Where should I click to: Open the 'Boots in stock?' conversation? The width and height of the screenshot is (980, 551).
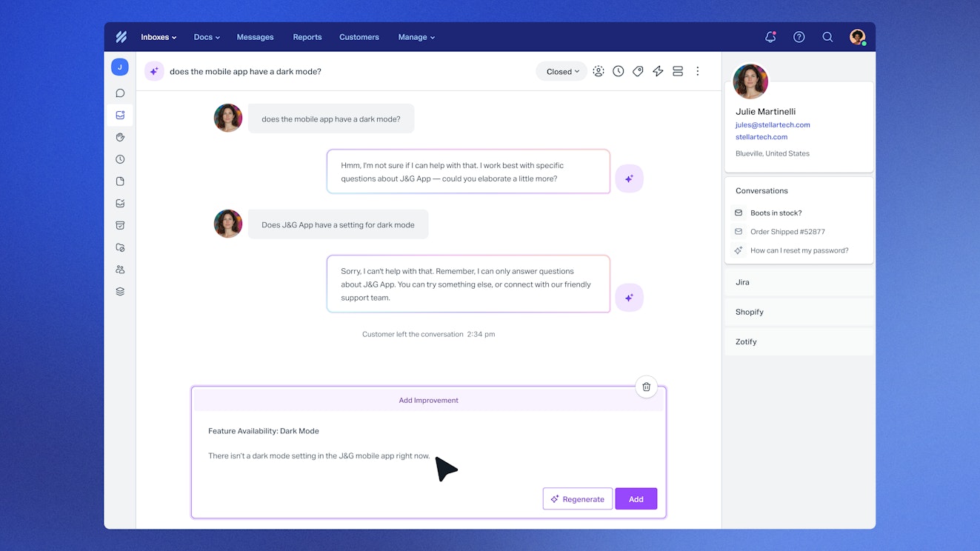pos(776,213)
